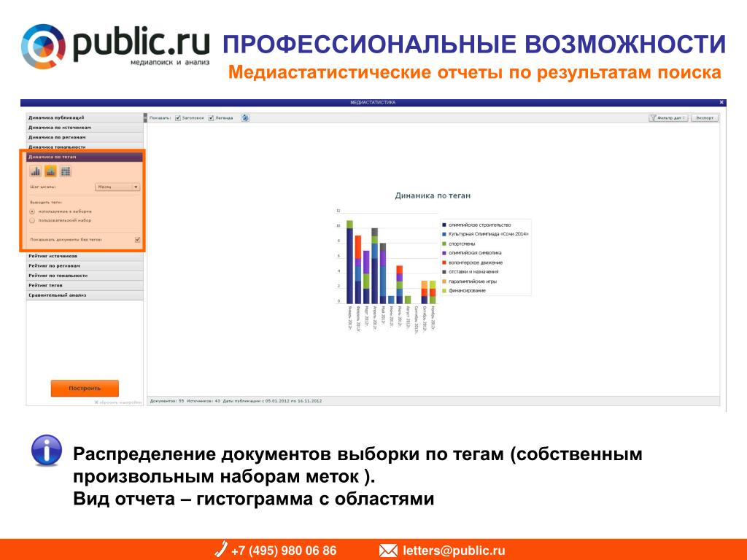The height and width of the screenshot is (560, 747).
Task: Open the Фильтр дат dropdown button
Action: coord(668,117)
